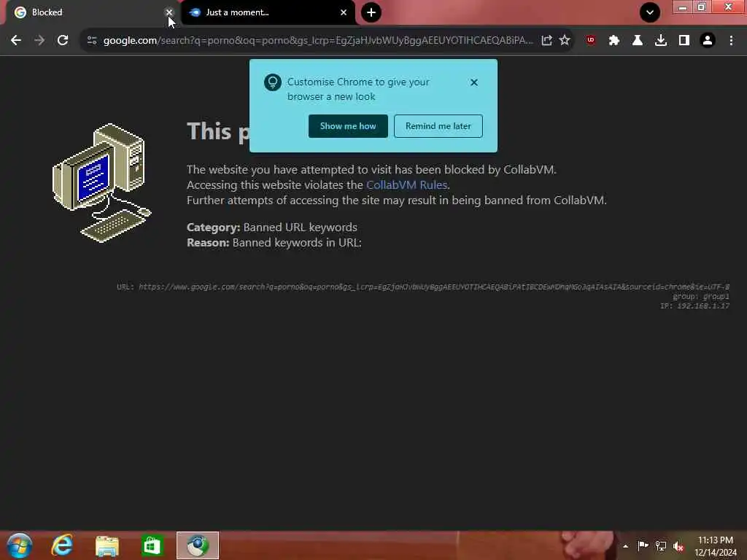Click the address bar URL field
747x560 pixels.
[x=318, y=41]
